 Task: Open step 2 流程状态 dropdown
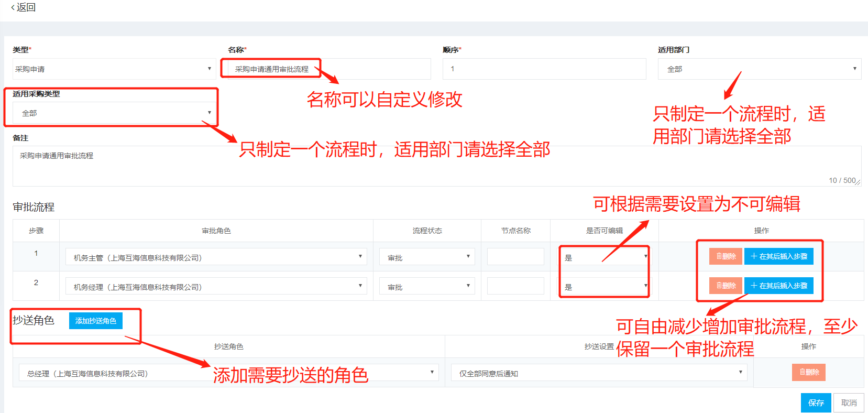click(x=427, y=286)
